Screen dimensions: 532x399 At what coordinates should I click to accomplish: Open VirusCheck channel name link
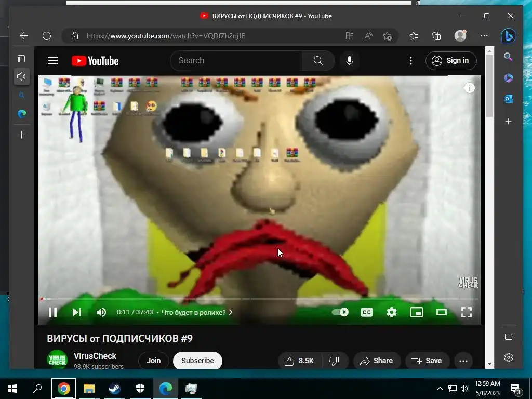tap(95, 356)
